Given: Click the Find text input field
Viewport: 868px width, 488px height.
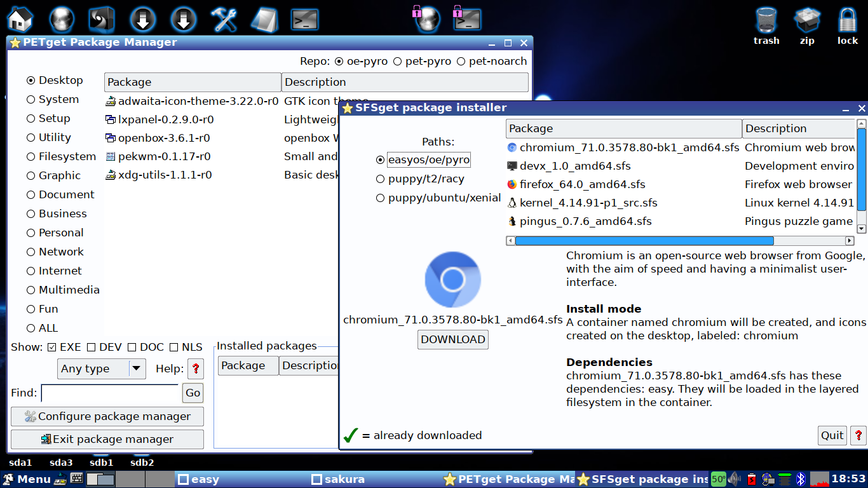Looking at the screenshot, I should [x=110, y=393].
